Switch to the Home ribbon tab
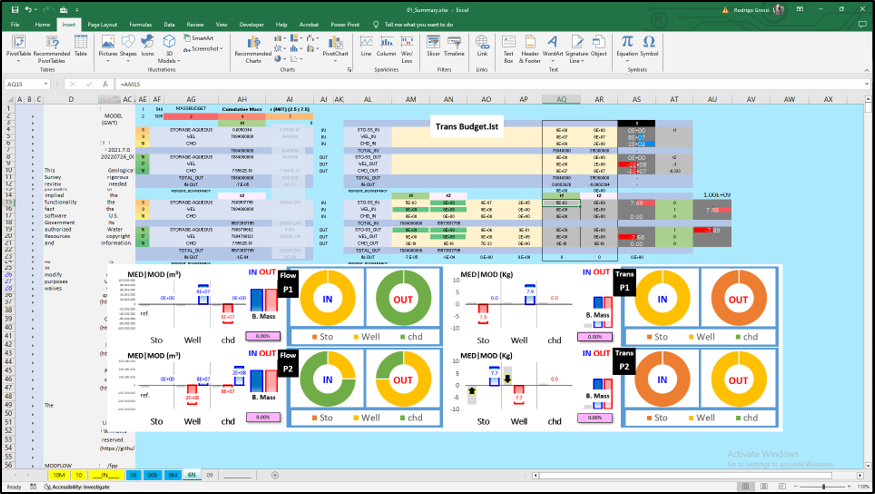The image size is (875, 494). 42,25
